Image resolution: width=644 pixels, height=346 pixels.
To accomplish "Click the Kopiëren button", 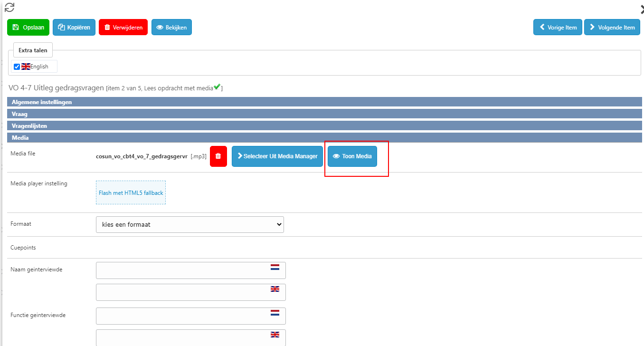I will 74,28.
